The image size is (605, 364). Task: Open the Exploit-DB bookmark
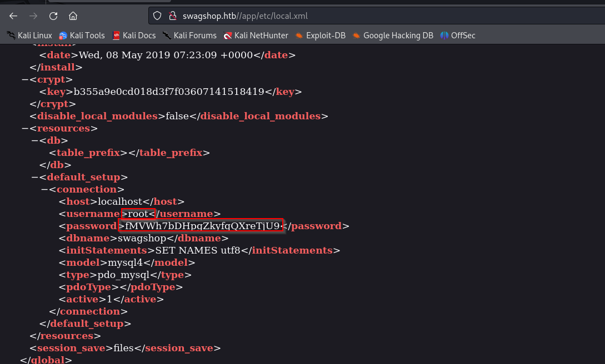point(321,36)
